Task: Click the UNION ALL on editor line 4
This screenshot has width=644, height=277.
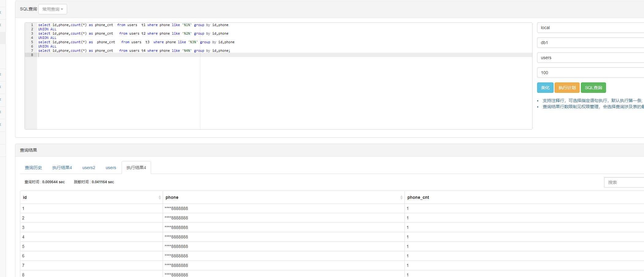Action: (x=47, y=38)
